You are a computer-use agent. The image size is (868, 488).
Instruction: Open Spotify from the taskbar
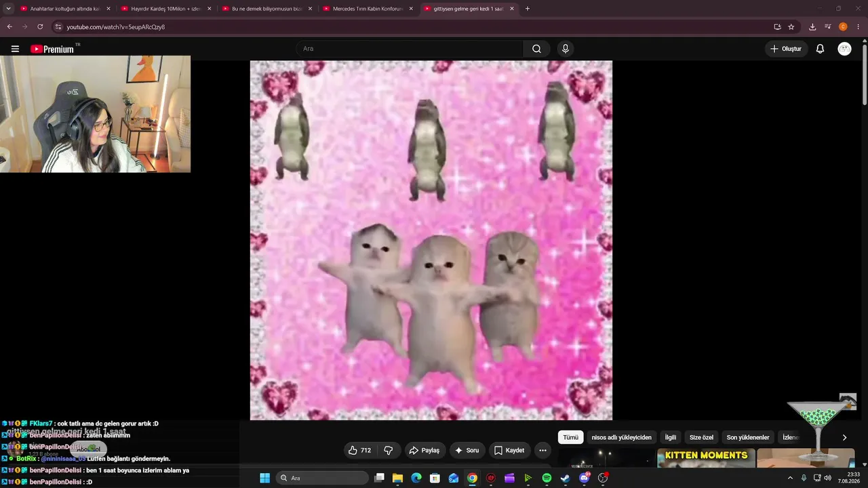(547, 478)
